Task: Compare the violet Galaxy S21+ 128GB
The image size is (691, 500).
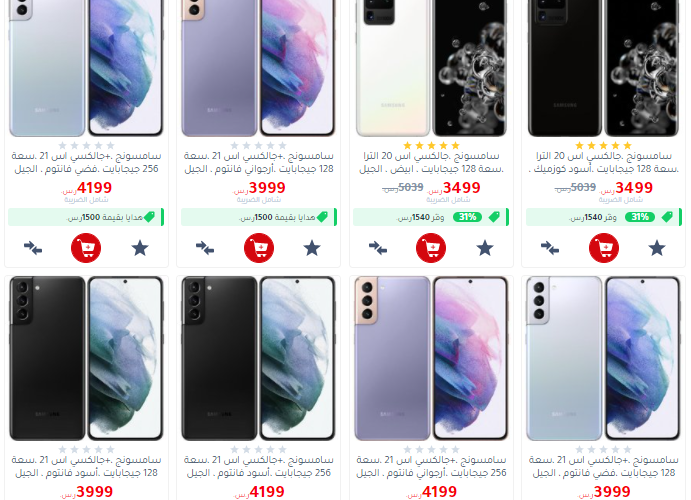Action: 205,248
